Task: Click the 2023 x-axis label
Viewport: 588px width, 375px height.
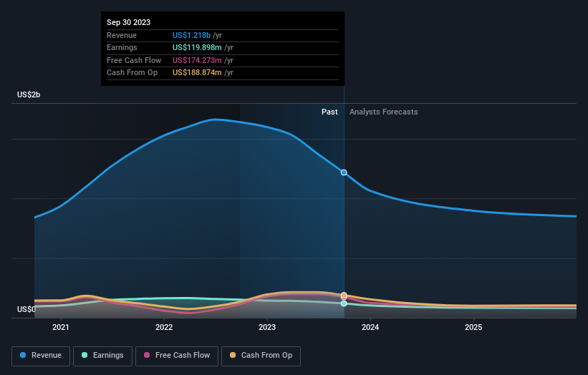Action: pos(267,327)
